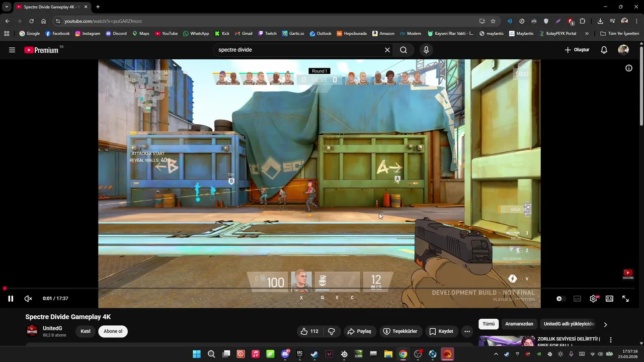Save the video with Kaydet
The image size is (644, 362).
click(x=441, y=331)
